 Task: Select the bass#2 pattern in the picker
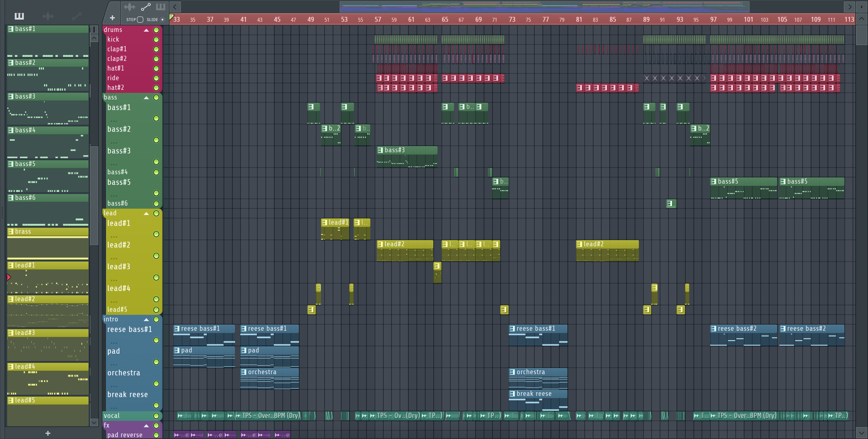click(48, 75)
